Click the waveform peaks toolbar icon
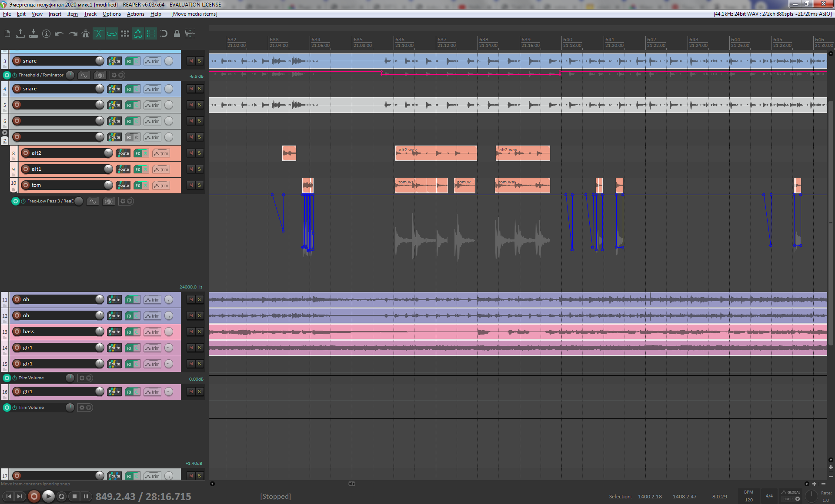835x504 pixels. tap(190, 33)
